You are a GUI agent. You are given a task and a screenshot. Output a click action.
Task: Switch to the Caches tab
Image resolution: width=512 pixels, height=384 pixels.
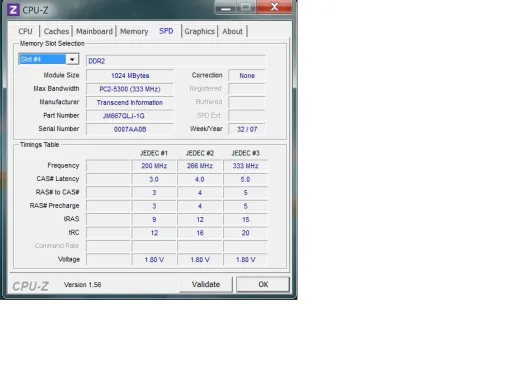pyautogui.click(x=56, y=31)
